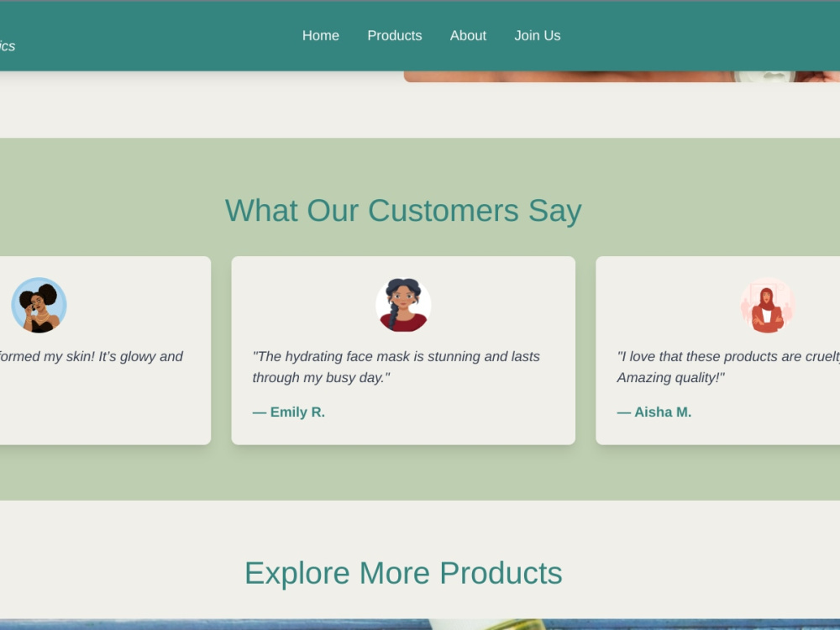Screen dimensions: 840x630
Task: Click the avatar of the woman with afro puffs
Action: (x=39, y=305)
